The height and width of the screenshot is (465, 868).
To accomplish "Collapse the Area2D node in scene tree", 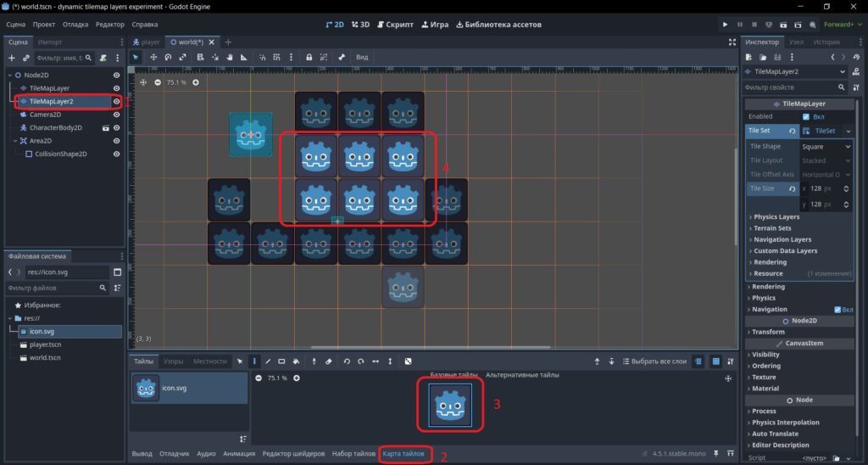I will pyautogui.click(x=15, y=141).
